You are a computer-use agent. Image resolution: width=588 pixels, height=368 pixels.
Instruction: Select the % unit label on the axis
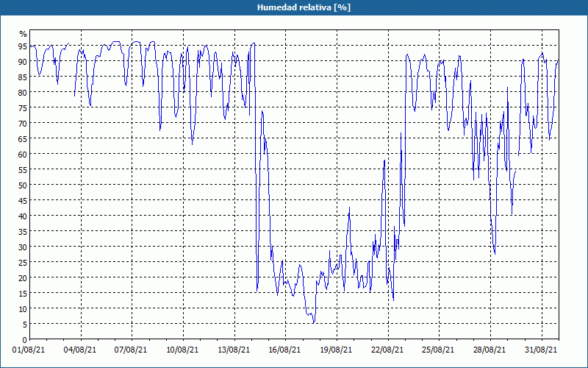pos(24,34)
